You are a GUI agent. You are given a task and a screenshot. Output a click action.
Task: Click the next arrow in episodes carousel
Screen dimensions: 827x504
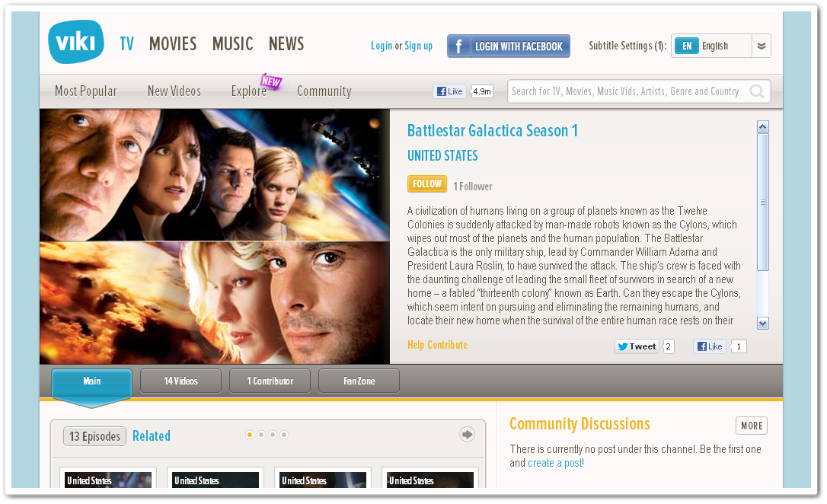point(467,435)
